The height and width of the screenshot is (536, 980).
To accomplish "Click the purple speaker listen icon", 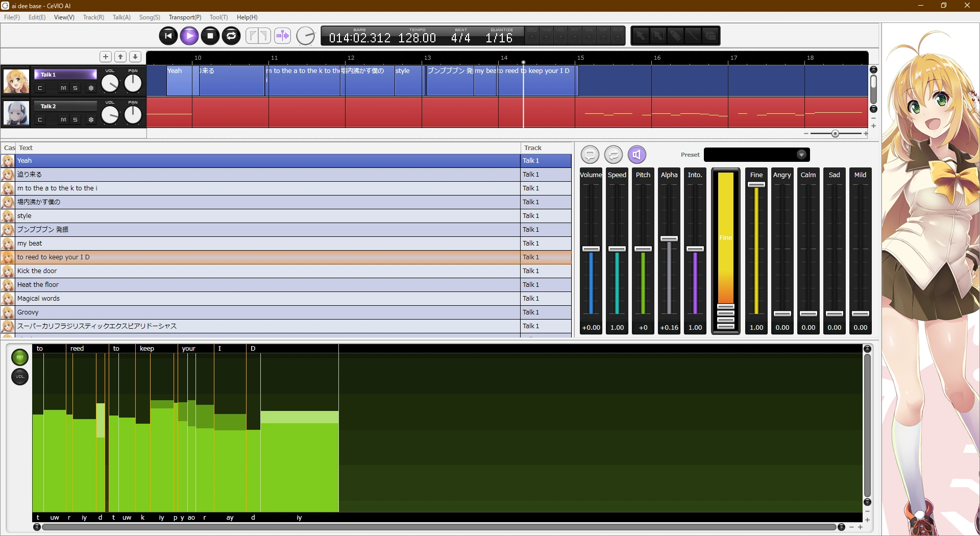I will click(x=636, y=155).
